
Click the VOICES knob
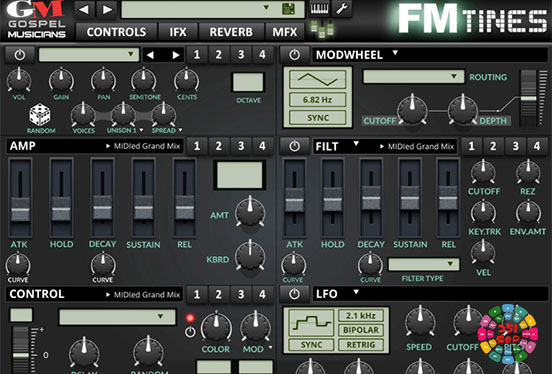(x=83, y=114)
